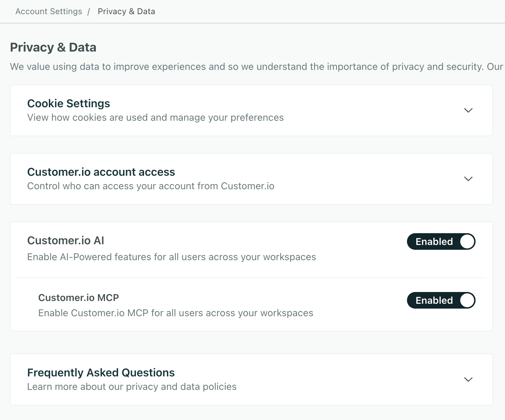Viewport: 505px width, 420px height.
Task: Open Account Settings from the breadcrumb
Action: coord(48,11)
